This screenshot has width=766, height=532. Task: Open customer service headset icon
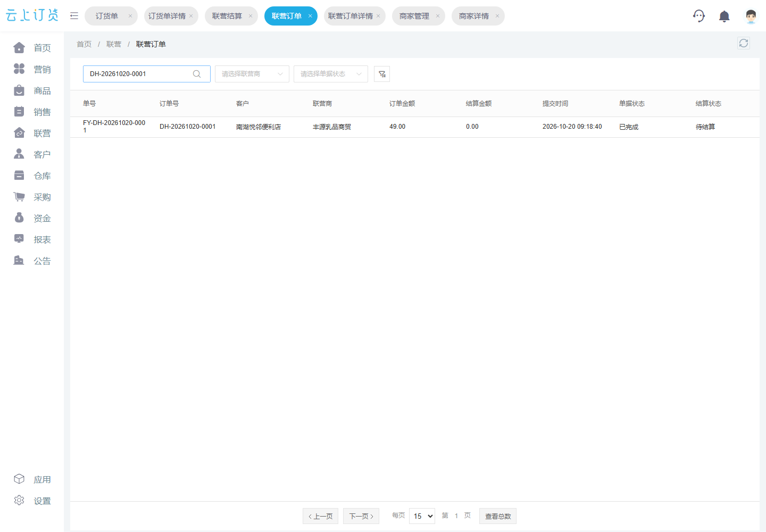coord(699,16)
